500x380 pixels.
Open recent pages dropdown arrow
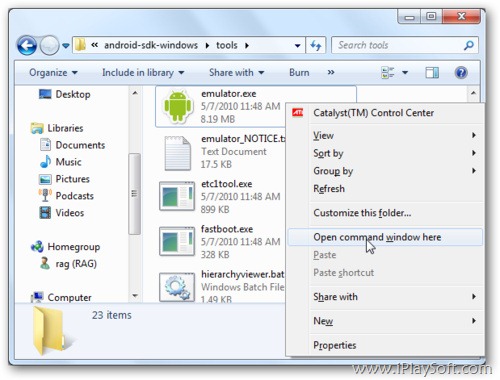click(66, 46)
